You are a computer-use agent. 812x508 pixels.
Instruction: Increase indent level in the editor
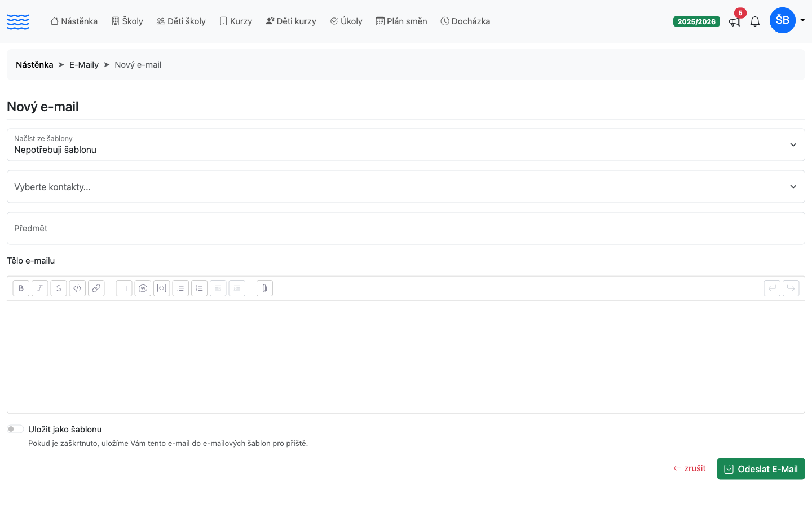237,288
